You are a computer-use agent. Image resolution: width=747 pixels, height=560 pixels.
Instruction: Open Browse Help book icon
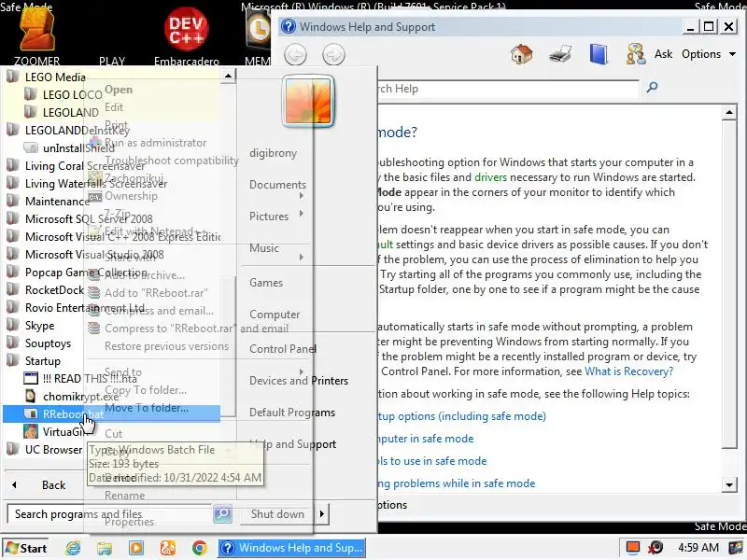[x=599, y=54]
